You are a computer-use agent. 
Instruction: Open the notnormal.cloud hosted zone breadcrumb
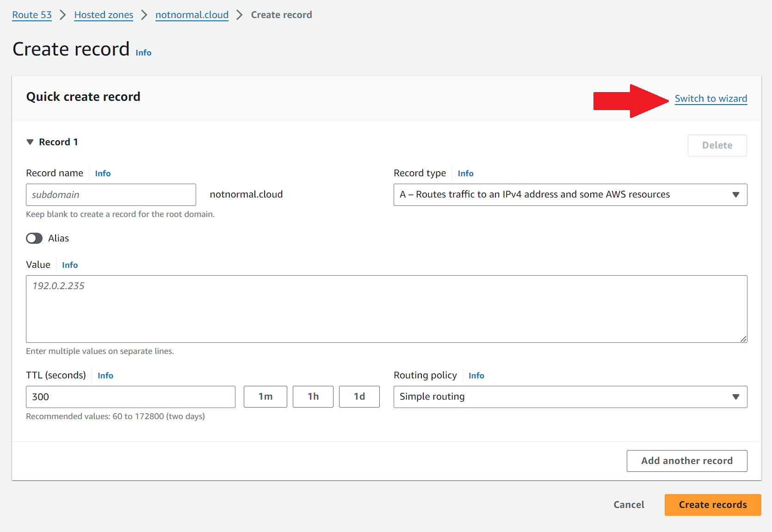coord(192,14)
